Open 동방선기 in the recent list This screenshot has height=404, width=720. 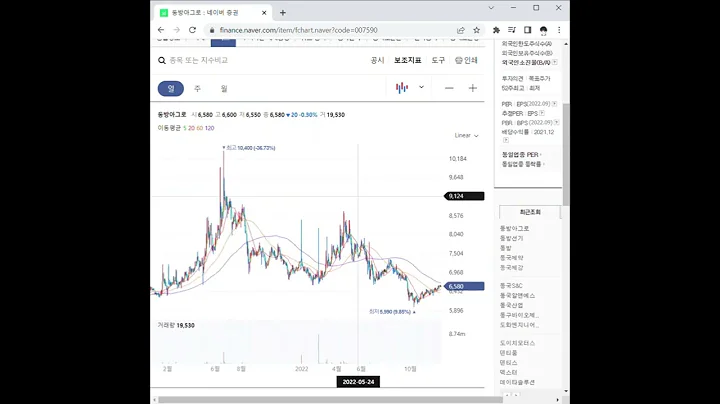tap(512, 238)
